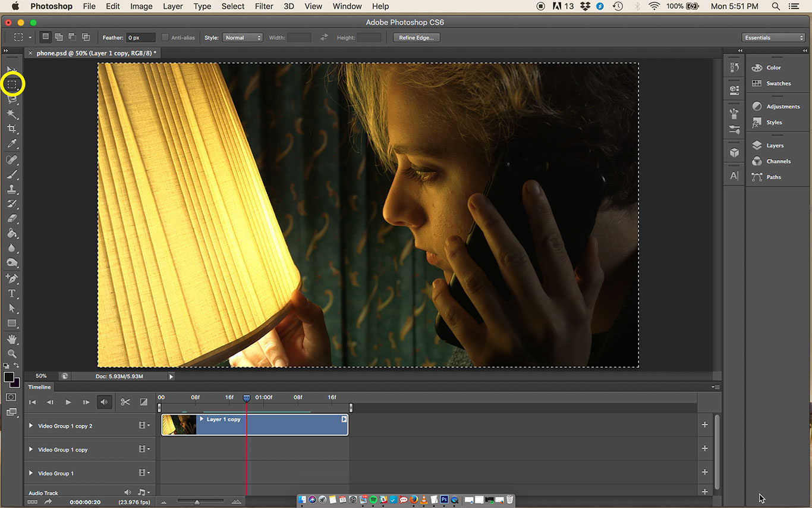
Task: Select the Brush tool
Action: 12,175
